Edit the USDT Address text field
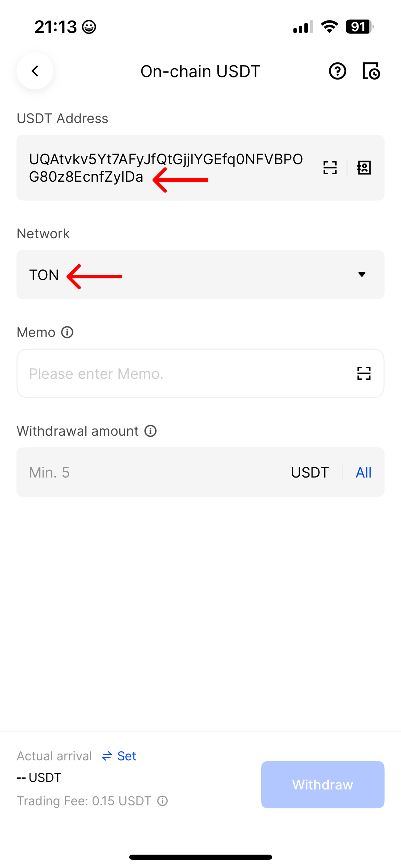Screen dimensions: 401x868 [166, 168]
